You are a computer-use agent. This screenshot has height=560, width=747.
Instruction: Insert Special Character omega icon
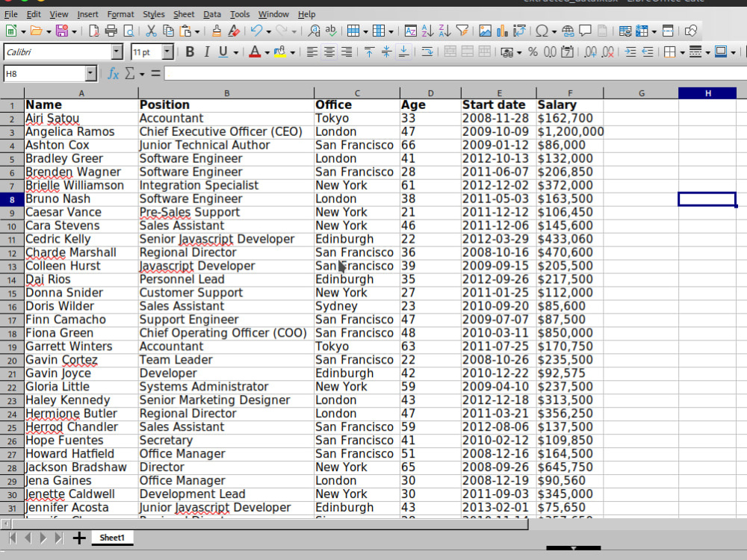tap(542, 31)
